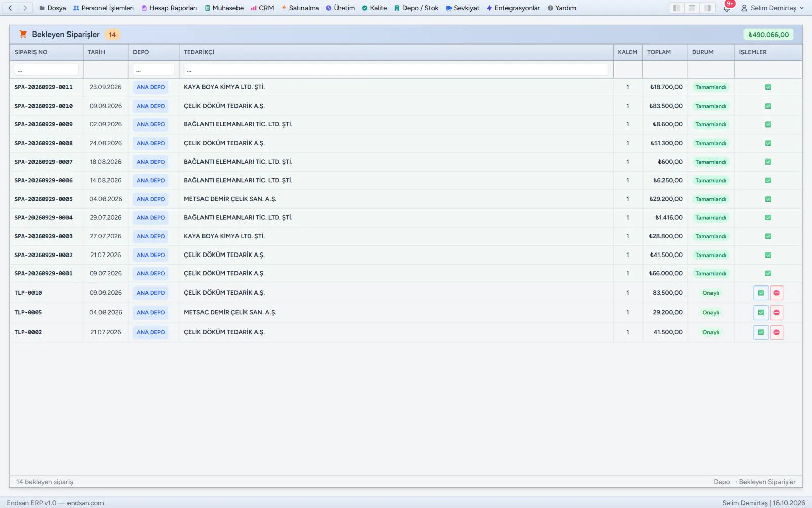Switch to left panel layout icon

click(676, 8)
